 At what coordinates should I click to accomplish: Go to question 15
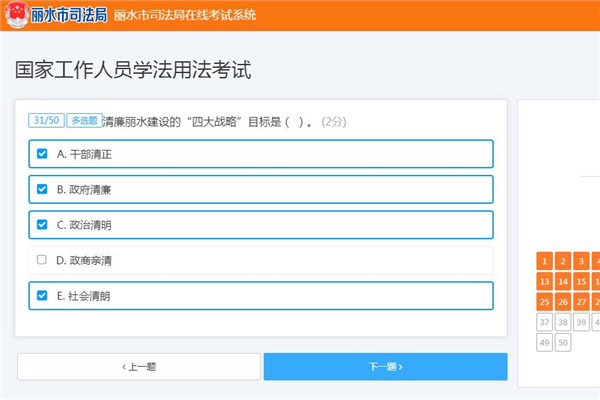(x=582, y=281)
